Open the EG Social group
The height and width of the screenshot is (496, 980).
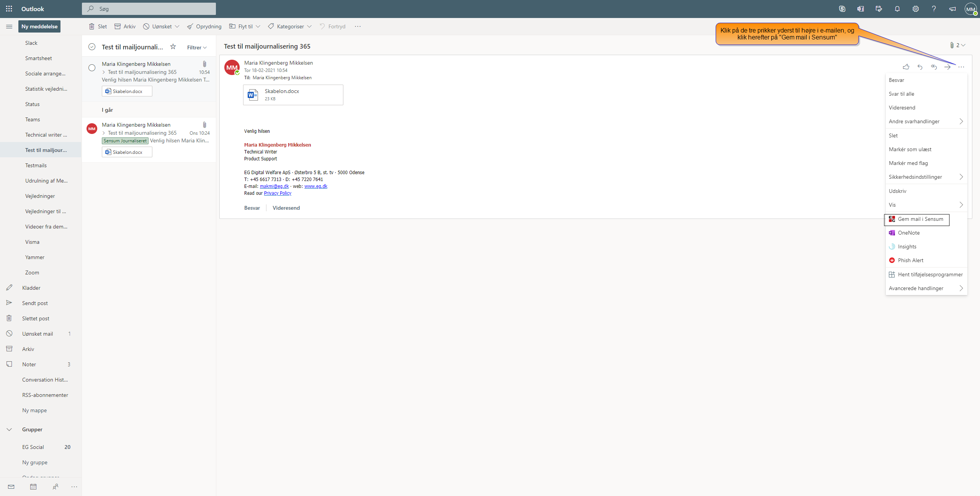[41, 447]
